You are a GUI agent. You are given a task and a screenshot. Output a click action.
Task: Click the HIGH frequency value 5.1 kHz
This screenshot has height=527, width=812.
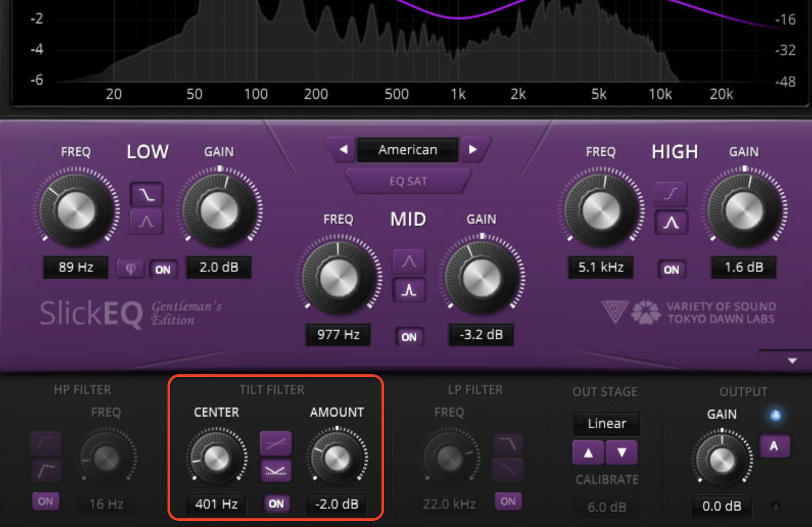coord(601,267)
